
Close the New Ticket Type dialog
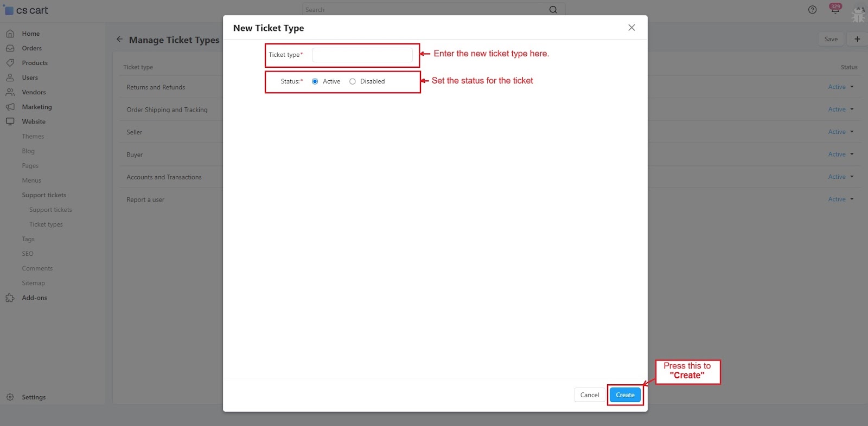click(631, 28)
